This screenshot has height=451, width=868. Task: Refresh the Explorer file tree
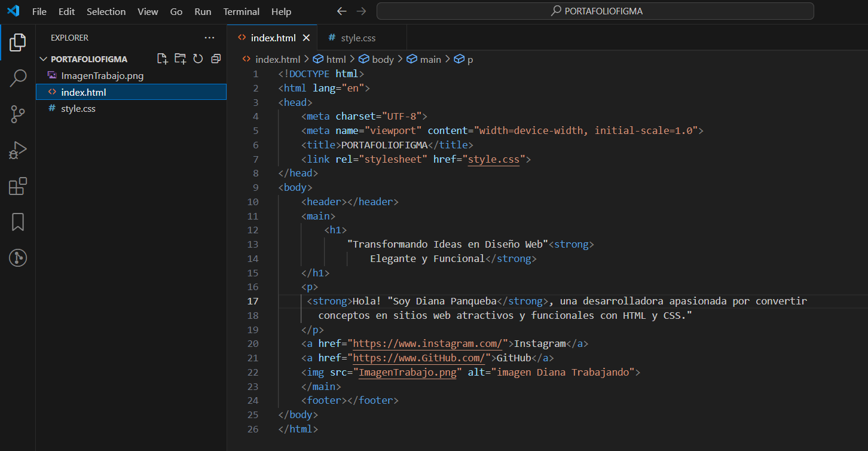[198, 59]
